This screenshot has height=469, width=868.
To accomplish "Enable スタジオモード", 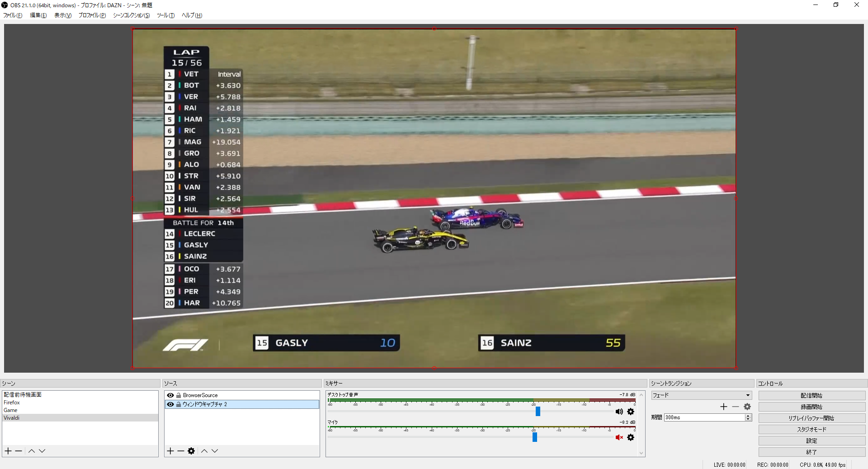I will [x=811, y=430].
